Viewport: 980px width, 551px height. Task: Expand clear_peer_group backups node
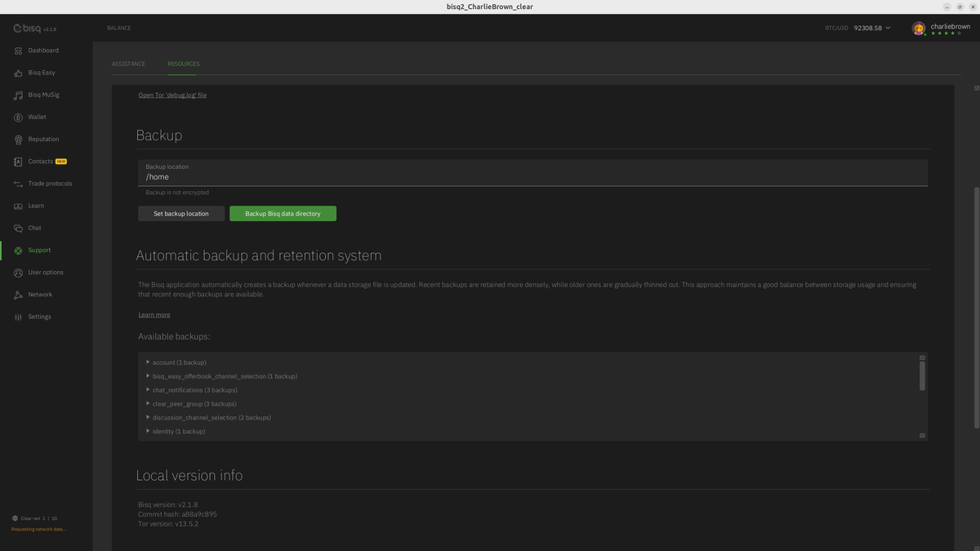click(x=148, y=404)
